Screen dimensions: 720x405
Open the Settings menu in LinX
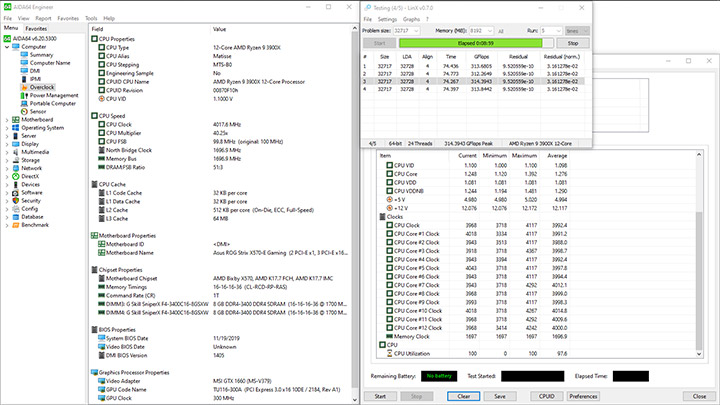387,19
